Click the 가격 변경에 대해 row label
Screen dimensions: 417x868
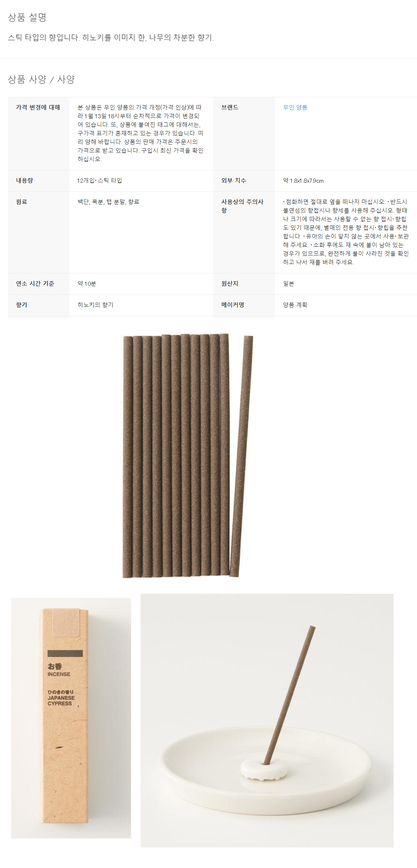pyautogui.click(x=38, y=107)
